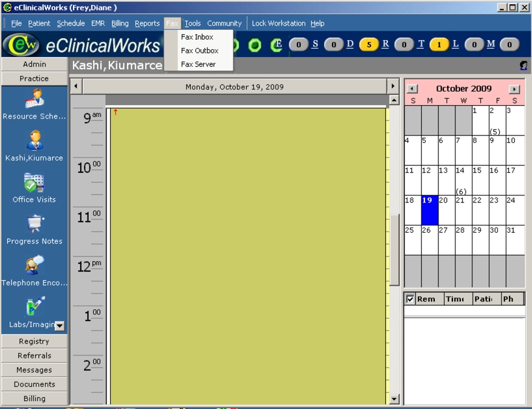This screenshot has height=409, width=532.
Task: Expand the Messages sidebar section
Action: (x=34, y=369)
